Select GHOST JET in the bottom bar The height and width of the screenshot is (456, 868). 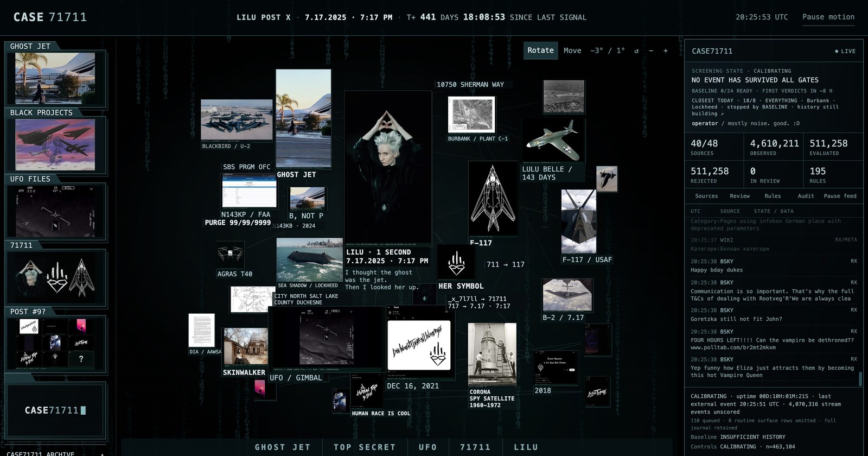pos(283,447)
